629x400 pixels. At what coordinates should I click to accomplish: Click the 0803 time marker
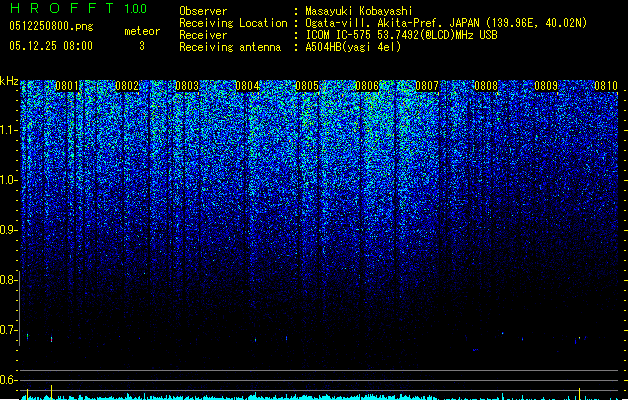[x=187, y=86]
